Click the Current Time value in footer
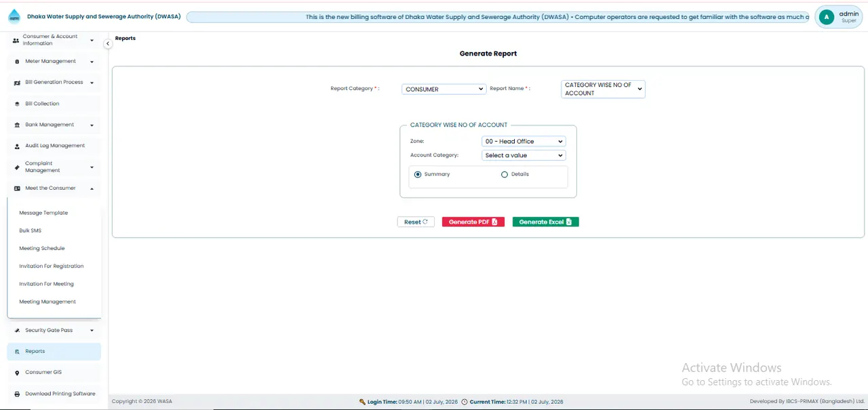Screen dimensions: 868x410 [536, 402]
